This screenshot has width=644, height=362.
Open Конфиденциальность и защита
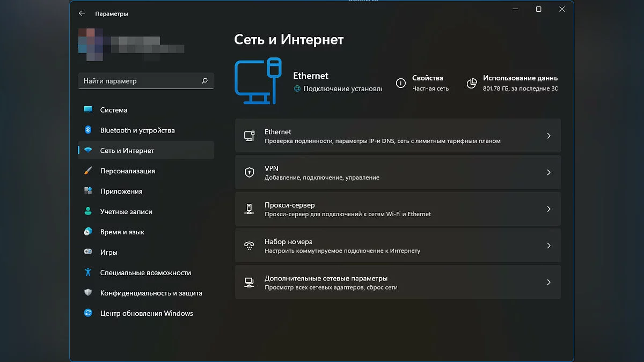146,293
